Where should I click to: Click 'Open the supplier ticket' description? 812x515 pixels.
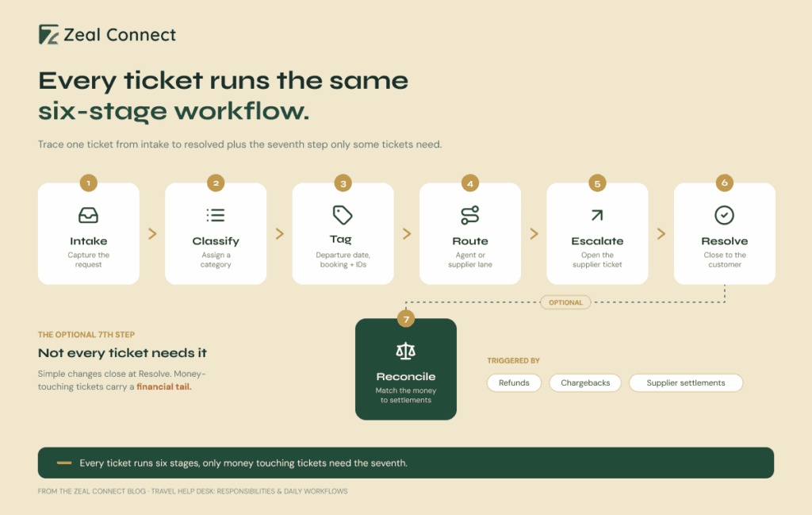[x=597, y=259]
